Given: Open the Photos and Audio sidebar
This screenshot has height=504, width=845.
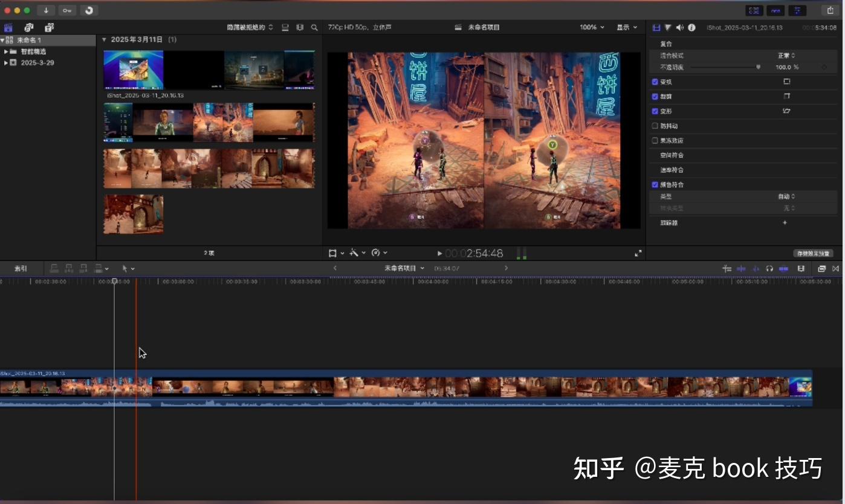Looking at the screenshot, I should (29, 27).
